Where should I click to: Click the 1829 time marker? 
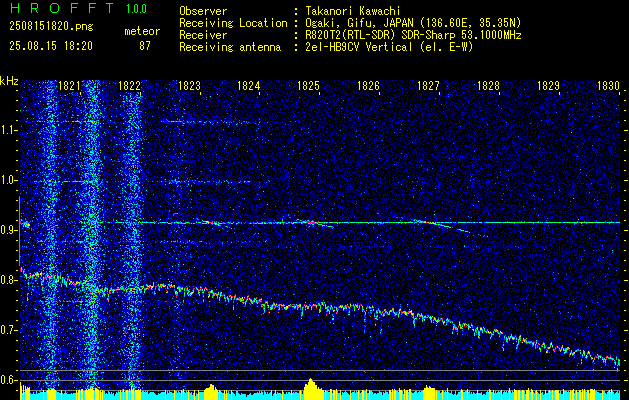(548, 85)
